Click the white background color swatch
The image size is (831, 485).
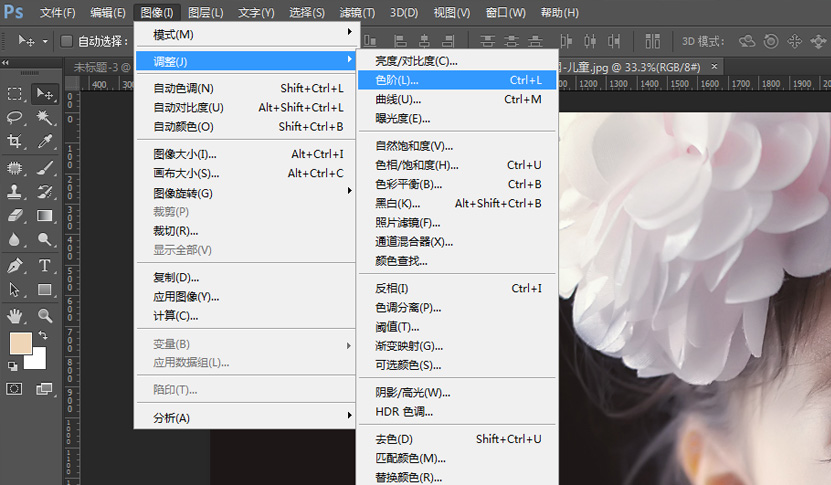pos(38,360)
